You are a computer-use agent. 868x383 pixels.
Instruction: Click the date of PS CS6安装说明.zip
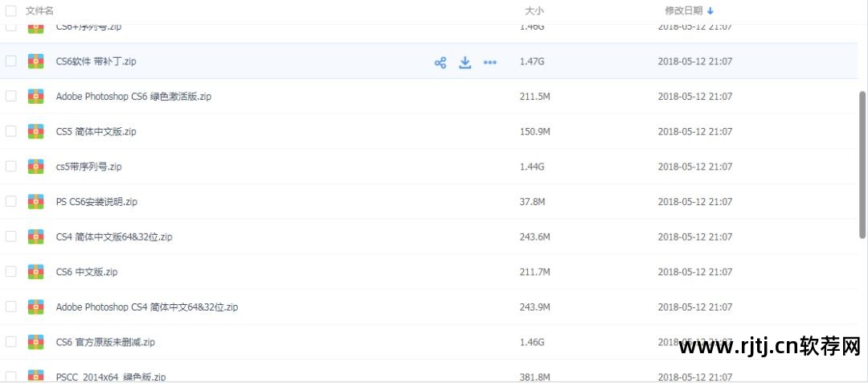[x=694, y=202]
